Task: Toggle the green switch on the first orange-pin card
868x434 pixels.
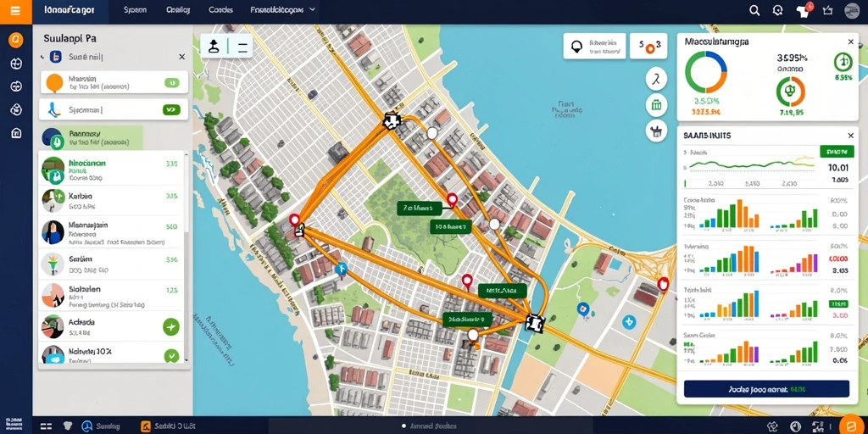Action: (171, 83)
